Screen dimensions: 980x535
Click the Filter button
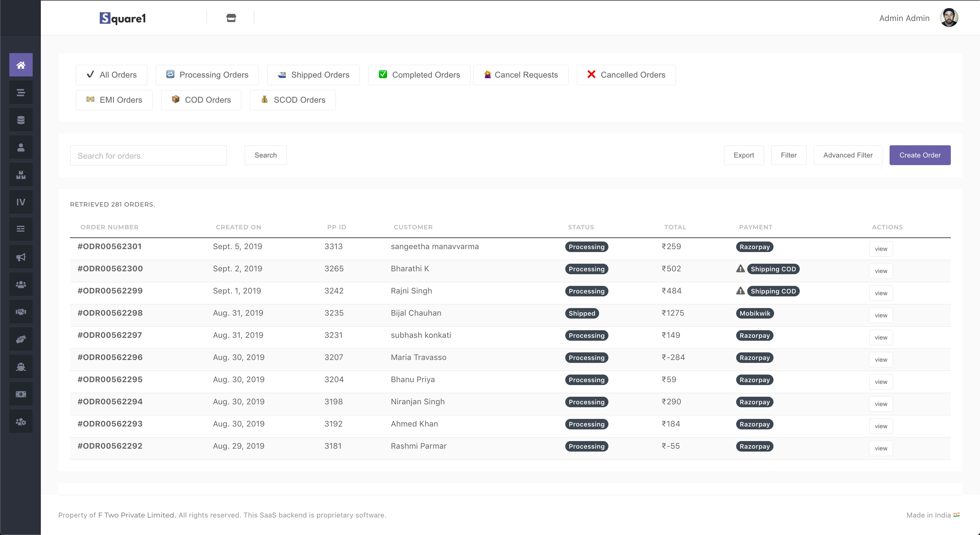pyautogui.click(x=788, y=155)
